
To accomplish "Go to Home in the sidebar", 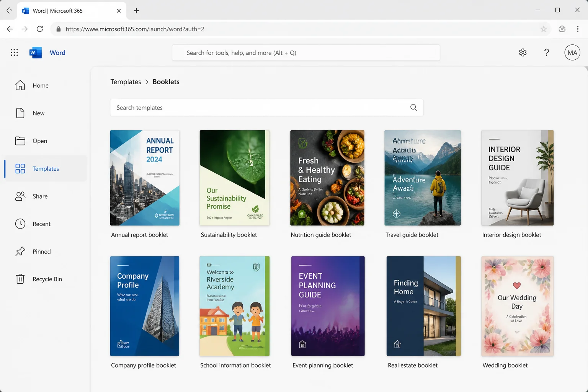I will 46,85.
